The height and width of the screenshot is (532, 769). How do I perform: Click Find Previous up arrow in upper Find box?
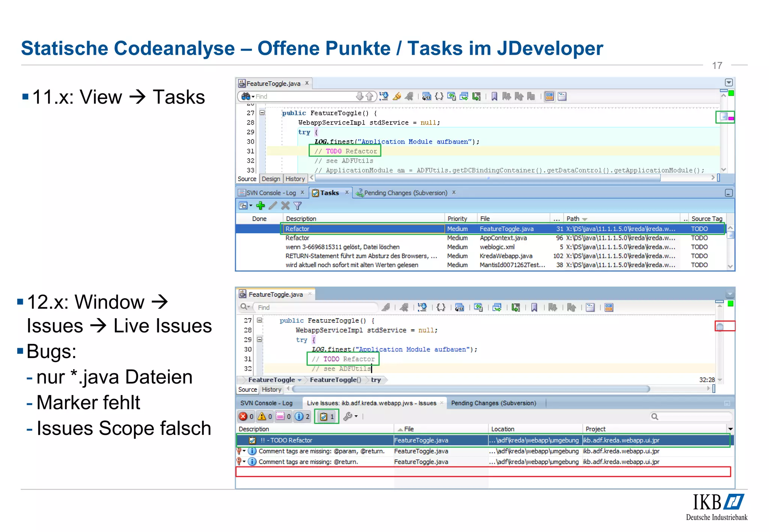[x=369, y=96]
